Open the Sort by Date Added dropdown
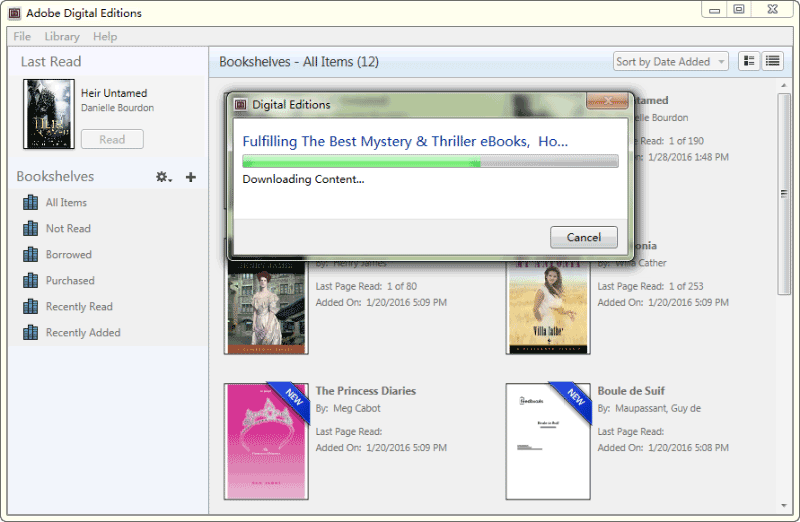Viewport: 800px width, 522px height. [x=670, y=62]
